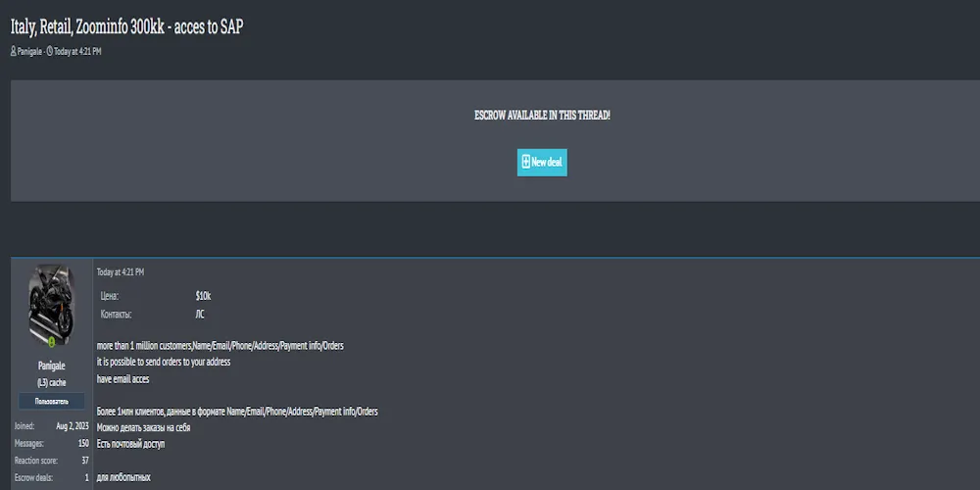
Task: Click the Escrow deals value '1'
Action: click(87, 477)
